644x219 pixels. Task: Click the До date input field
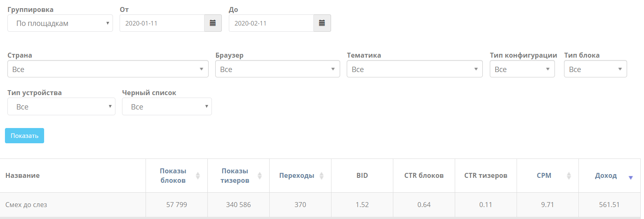tap(271, 23)
